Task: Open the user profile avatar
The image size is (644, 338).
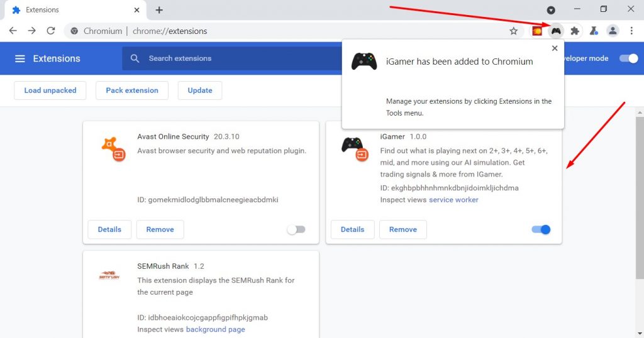Action: tap(613, 31)
